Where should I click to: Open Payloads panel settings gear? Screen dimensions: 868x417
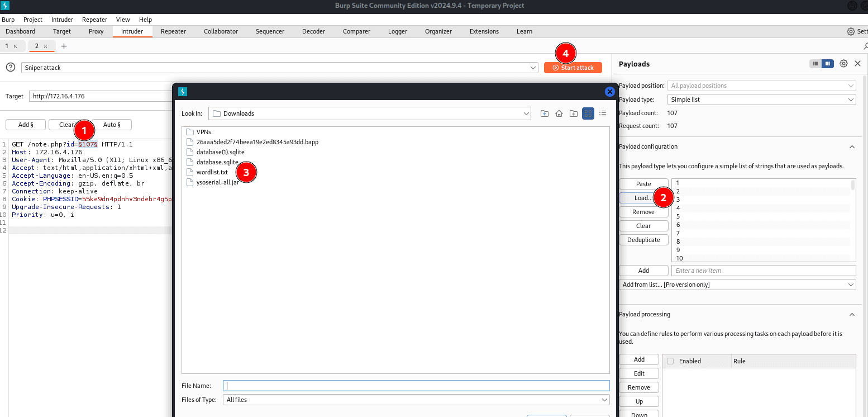(x=843, y=64)
